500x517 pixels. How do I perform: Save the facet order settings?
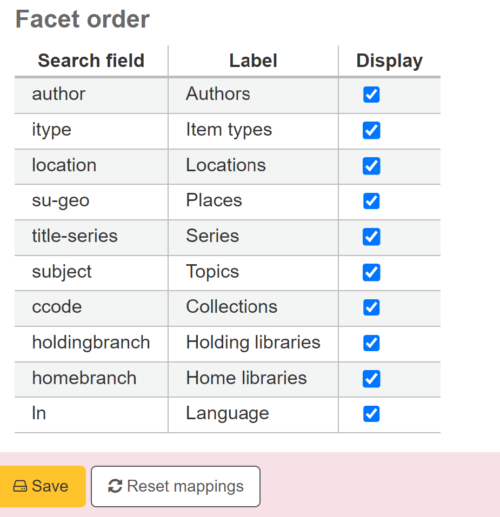click(42, 486)
